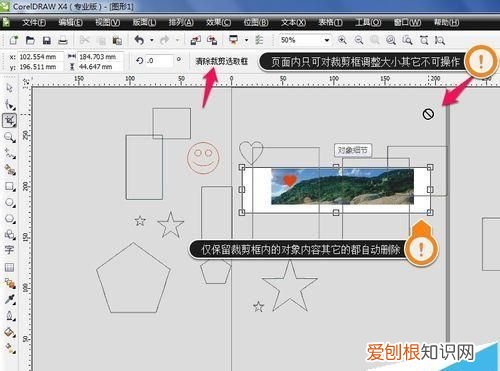Screen dimensions: 500x371
Task: Select the Freehand tool
Action: [x=10, y=154]
